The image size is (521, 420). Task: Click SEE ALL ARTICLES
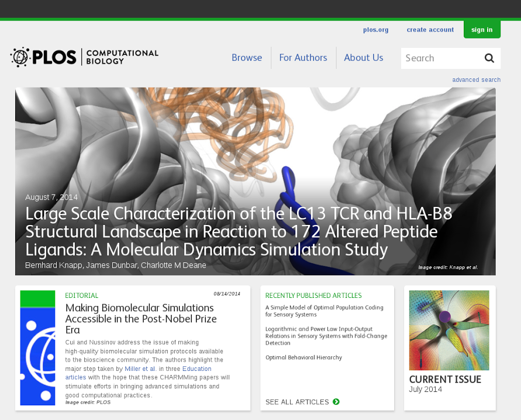(x=297, y=402)
